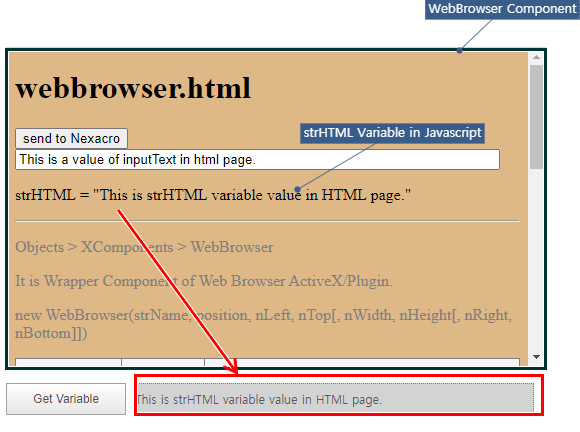
Task: Click the 'send to Nexacro' button
Action: coord(71,138)
